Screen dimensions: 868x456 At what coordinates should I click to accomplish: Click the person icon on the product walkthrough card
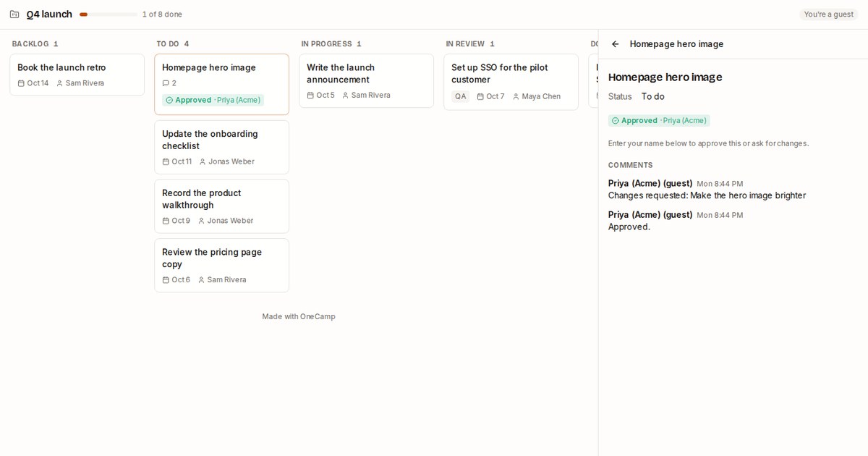pyautogui.click(x=202, y=221)
